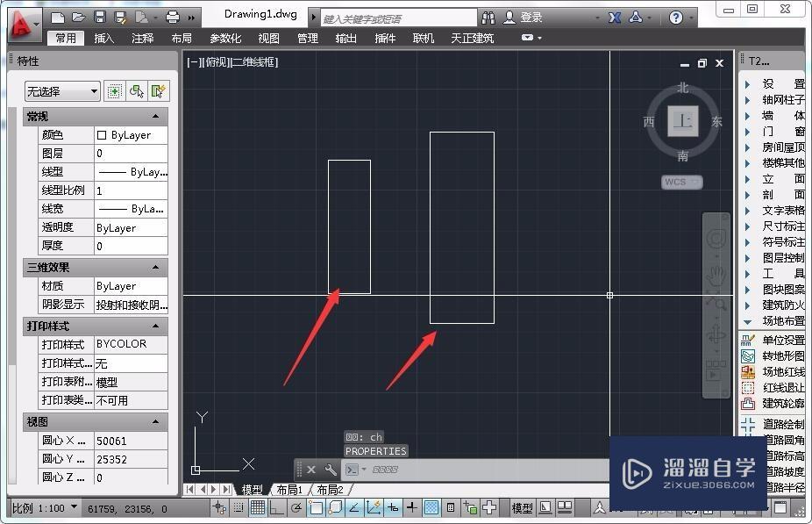Toggle Object Snap in status bar
This screenshot has width=812, height=524.
click(316, 508)
